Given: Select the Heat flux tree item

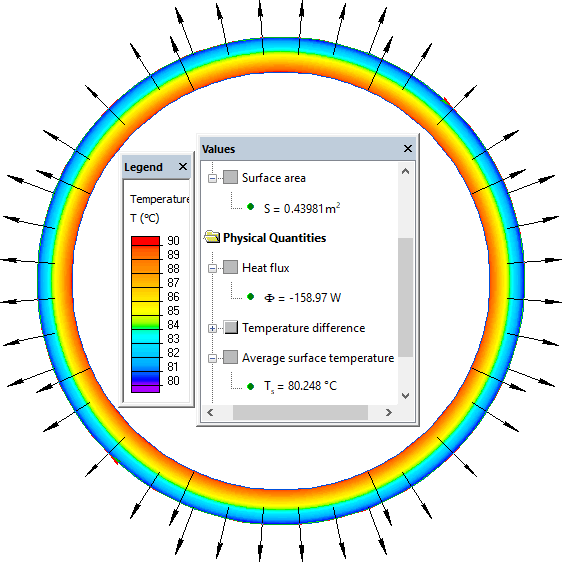Looking at the screenshot, I should point(266,268).
